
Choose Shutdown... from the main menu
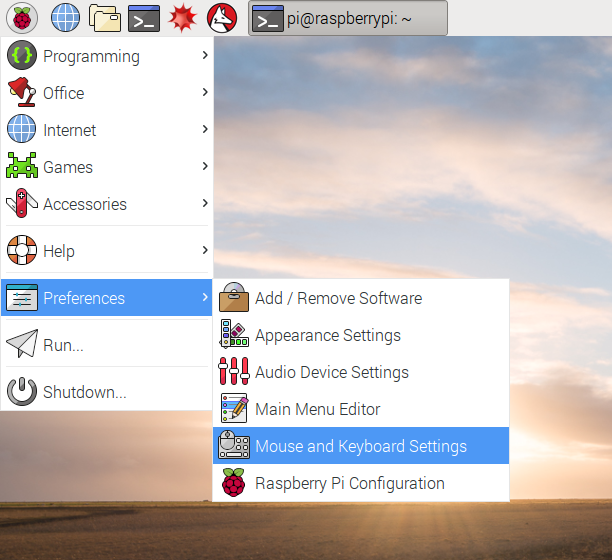tap(107, 391)
